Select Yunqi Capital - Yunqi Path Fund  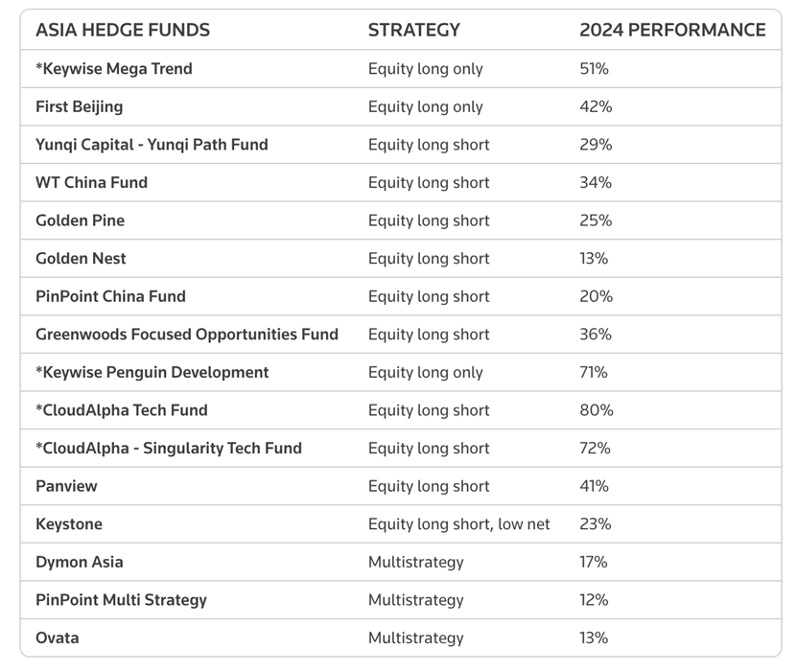click(152, 145)
